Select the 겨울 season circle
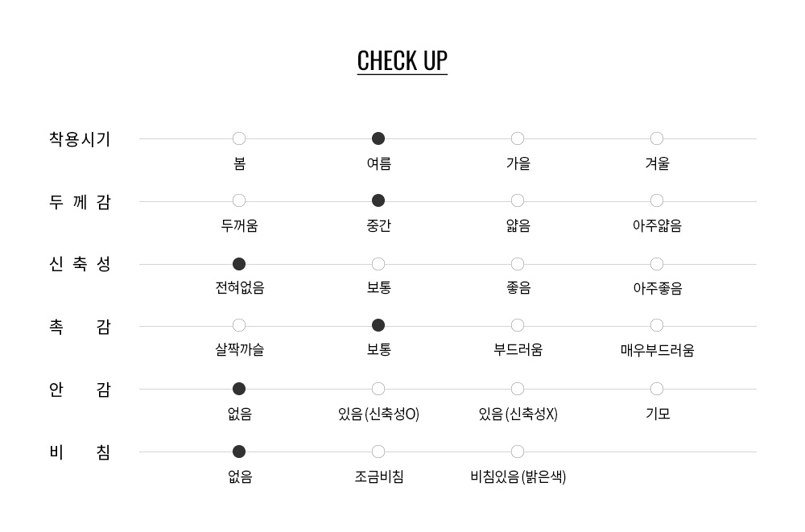 pyautogui.click(x=657, y=138)
